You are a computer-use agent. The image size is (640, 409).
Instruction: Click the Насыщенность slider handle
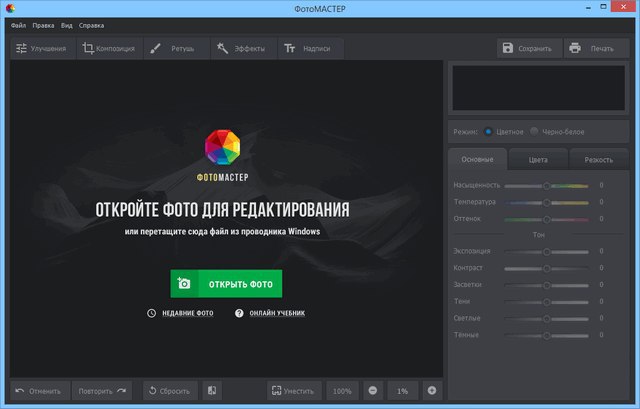(x=547, y=186)
